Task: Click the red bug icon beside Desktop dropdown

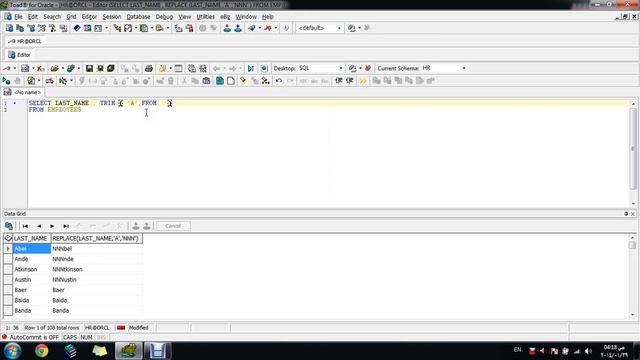Action: [367, 69]
